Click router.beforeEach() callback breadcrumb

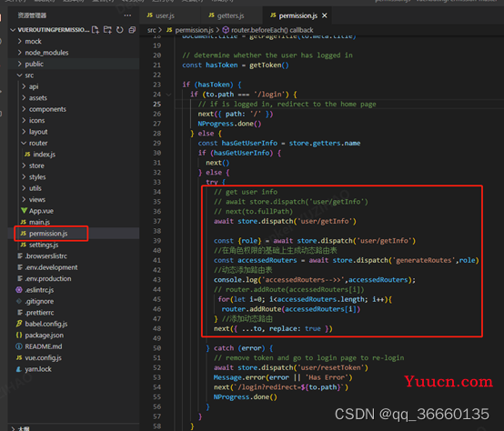[x=272, y=30]
